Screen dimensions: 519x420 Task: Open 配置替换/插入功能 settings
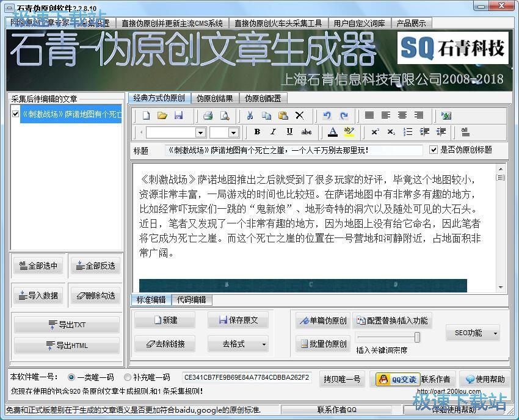392,320
